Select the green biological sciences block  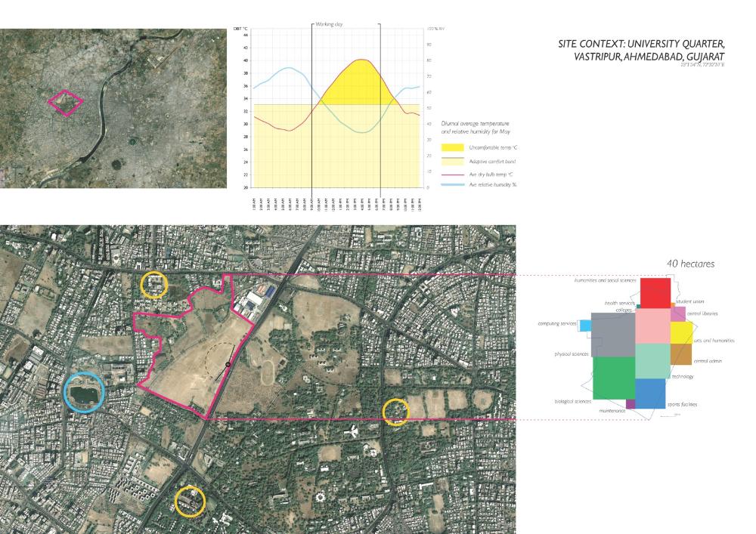click(613, 378)
